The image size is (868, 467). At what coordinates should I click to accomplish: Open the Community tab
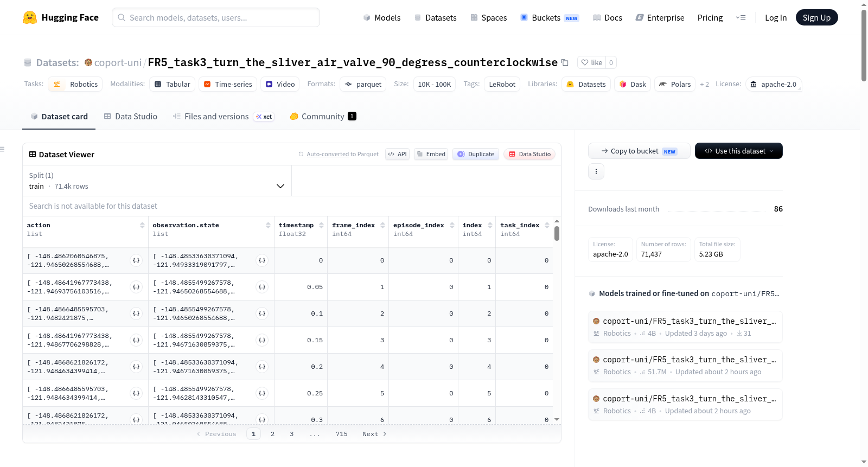coord(323,116)
